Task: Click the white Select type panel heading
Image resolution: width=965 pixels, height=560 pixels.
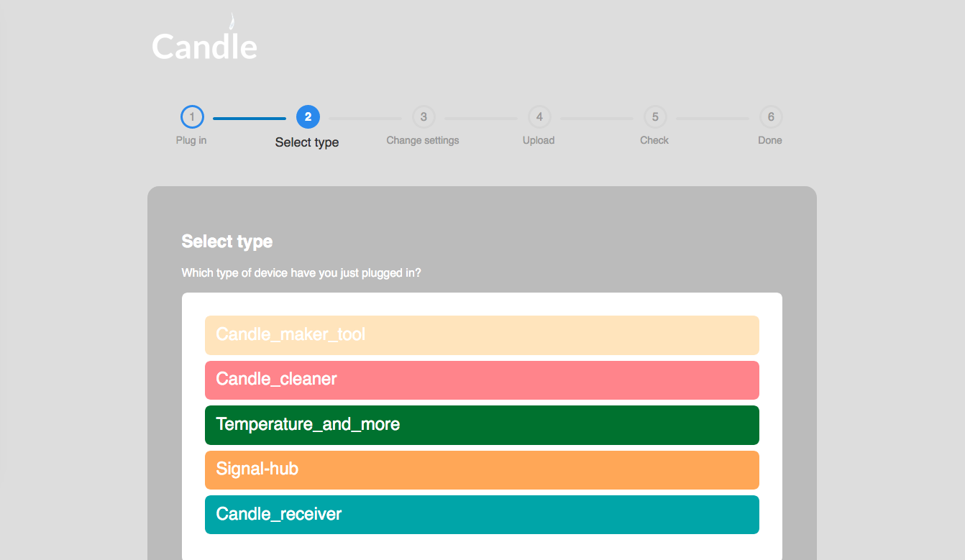Action: point(227,242)
